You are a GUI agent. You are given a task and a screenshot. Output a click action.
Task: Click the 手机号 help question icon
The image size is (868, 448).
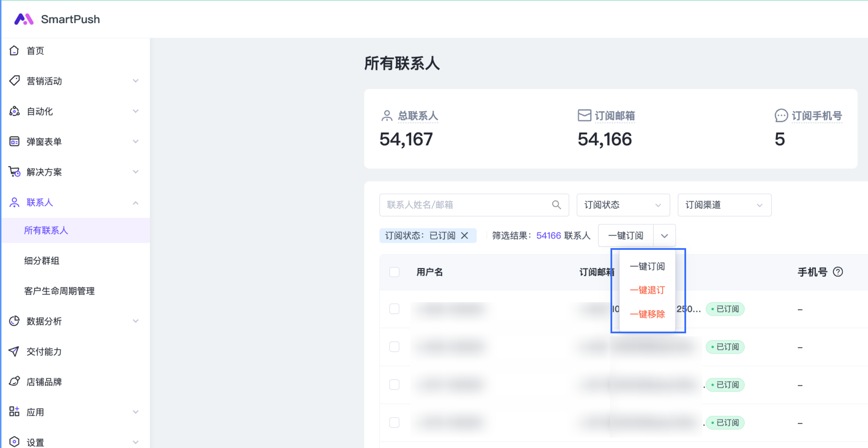tap(838, 272)
